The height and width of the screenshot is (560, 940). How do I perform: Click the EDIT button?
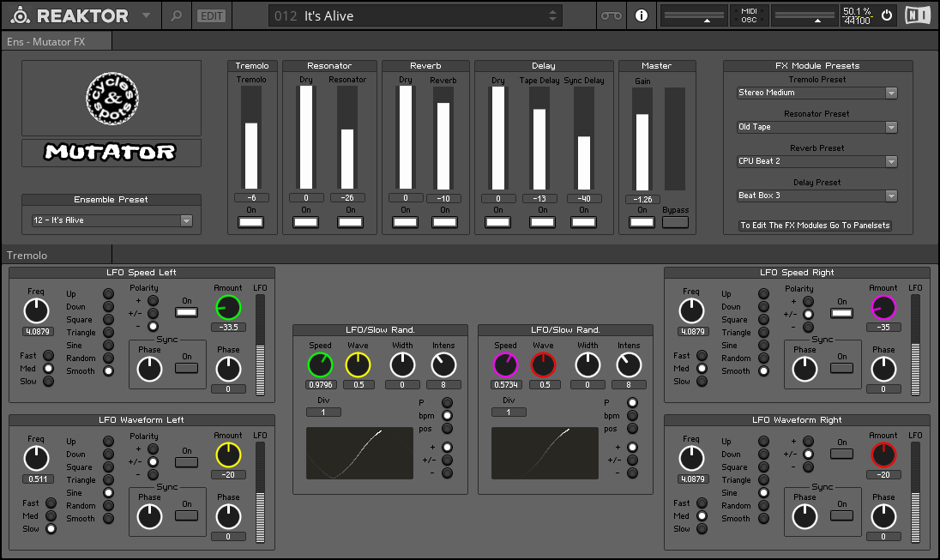pyautogui.click(x=212, y=16)
